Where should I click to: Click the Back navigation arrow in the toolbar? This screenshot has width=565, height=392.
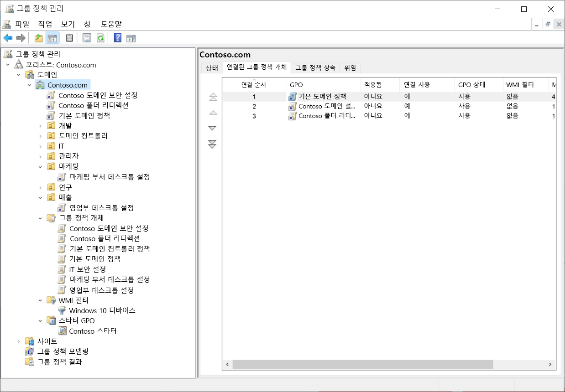[x=8, y=38]
